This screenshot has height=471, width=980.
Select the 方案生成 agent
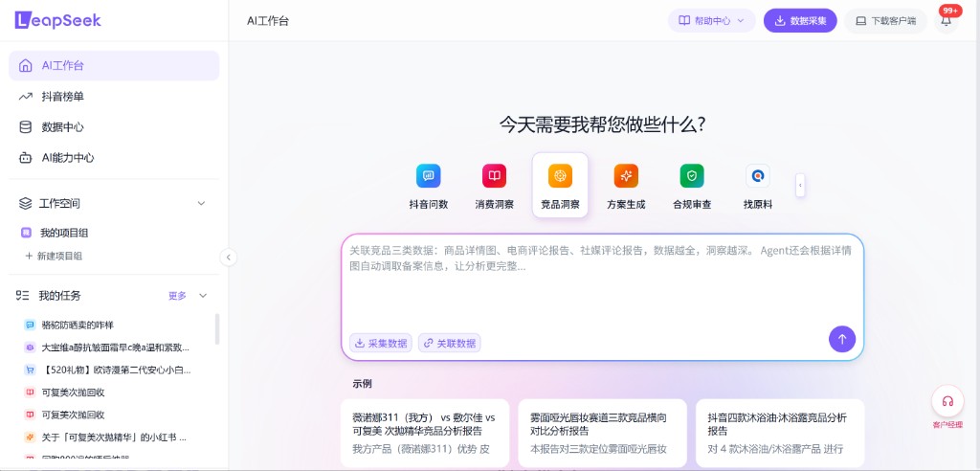[x=626, y=186]
